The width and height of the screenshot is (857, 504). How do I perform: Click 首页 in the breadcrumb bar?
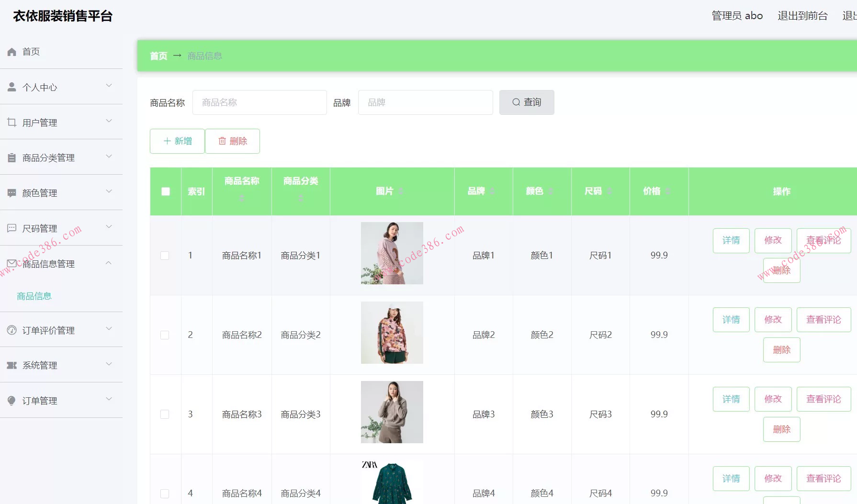(x=158, y=56)
